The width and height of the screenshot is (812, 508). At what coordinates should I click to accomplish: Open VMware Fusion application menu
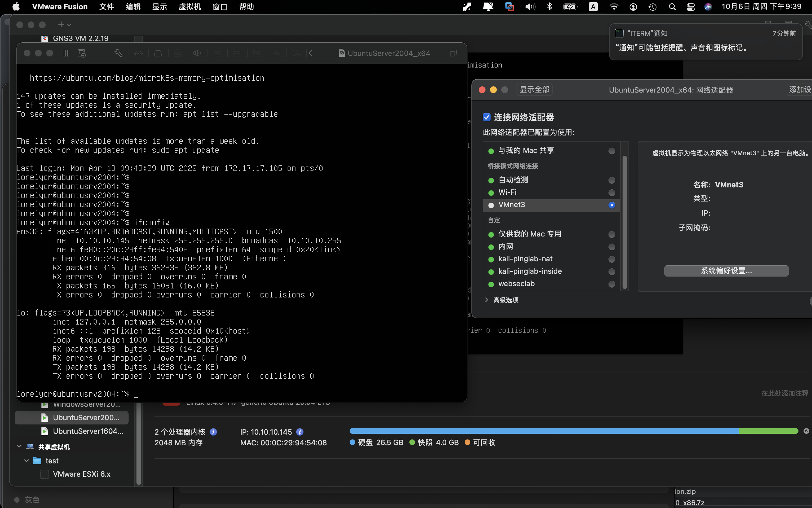pos(60,7)
